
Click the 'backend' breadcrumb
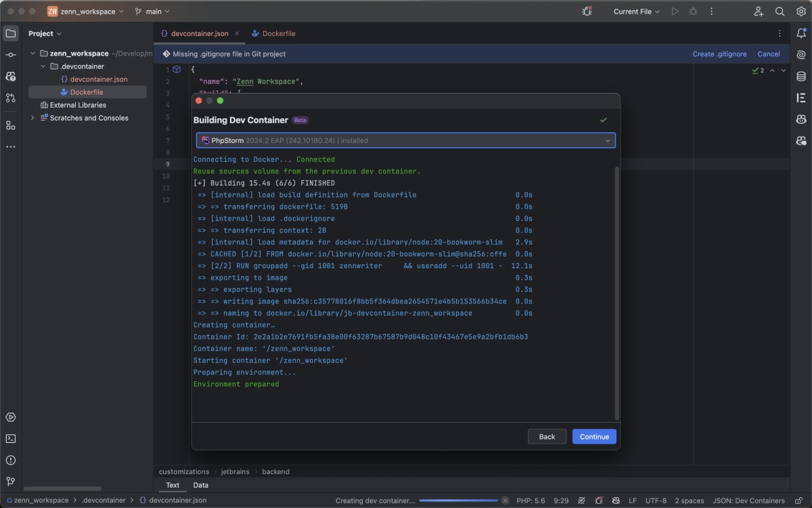coord(275,471)
